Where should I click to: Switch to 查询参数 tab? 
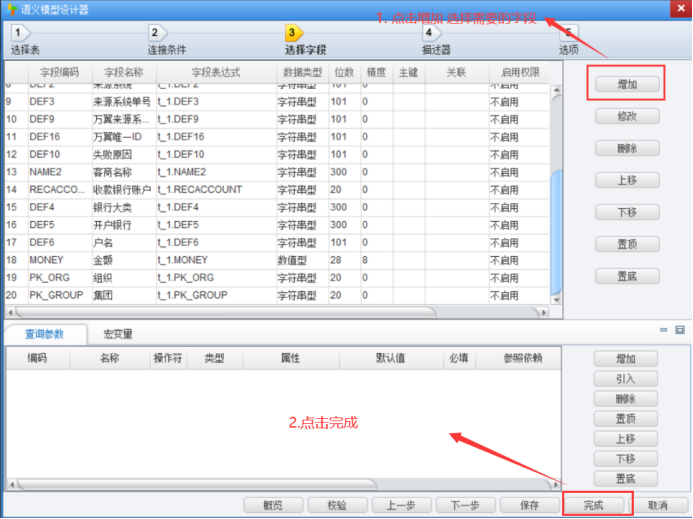point(45,334)
